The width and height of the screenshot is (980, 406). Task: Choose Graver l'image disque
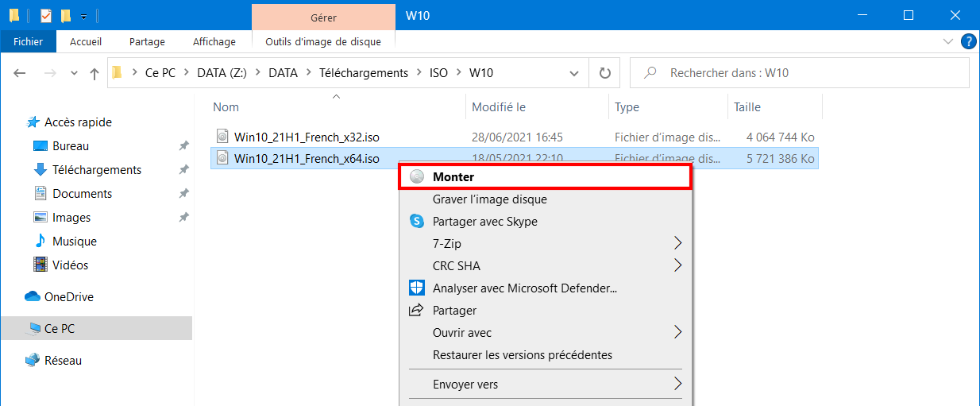[489, 199]
